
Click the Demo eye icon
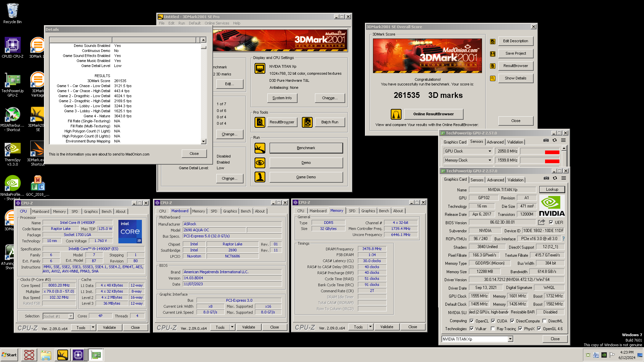pos(260,163)
